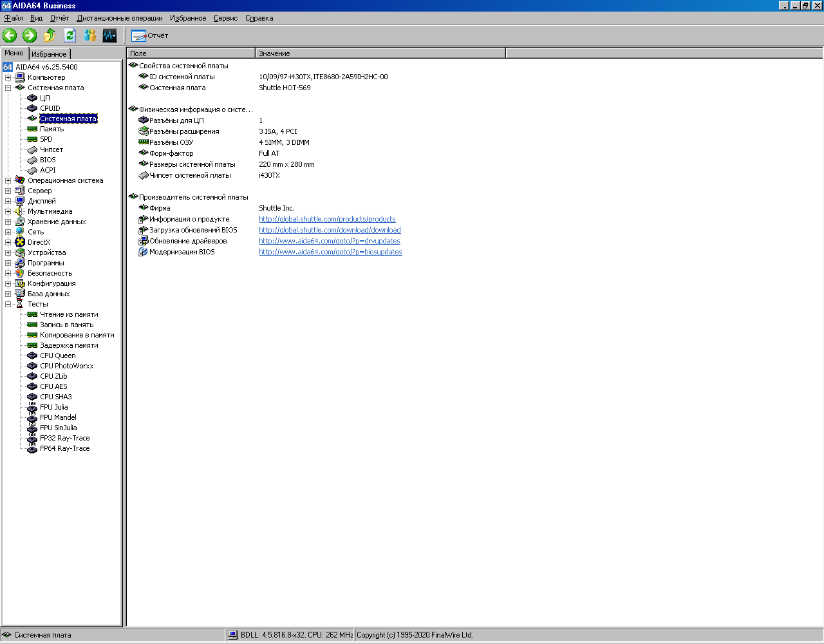Expand the Операционная система tree node
Viewport: 824px width, 644px height.
point(8,180)
